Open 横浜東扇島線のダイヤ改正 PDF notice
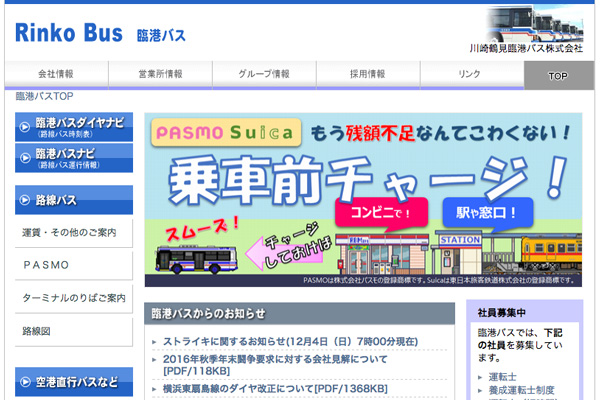This screenshot has height=400, width=600. point(275,389)
